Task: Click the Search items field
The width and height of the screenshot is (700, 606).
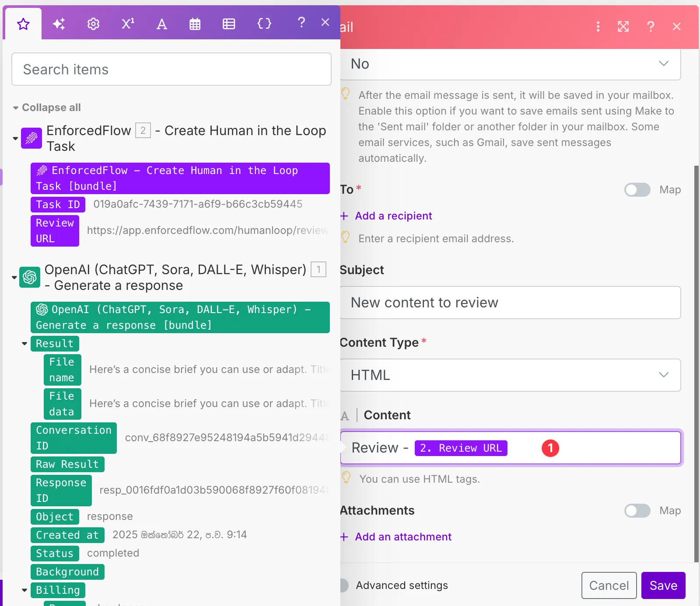Action: 171,70
